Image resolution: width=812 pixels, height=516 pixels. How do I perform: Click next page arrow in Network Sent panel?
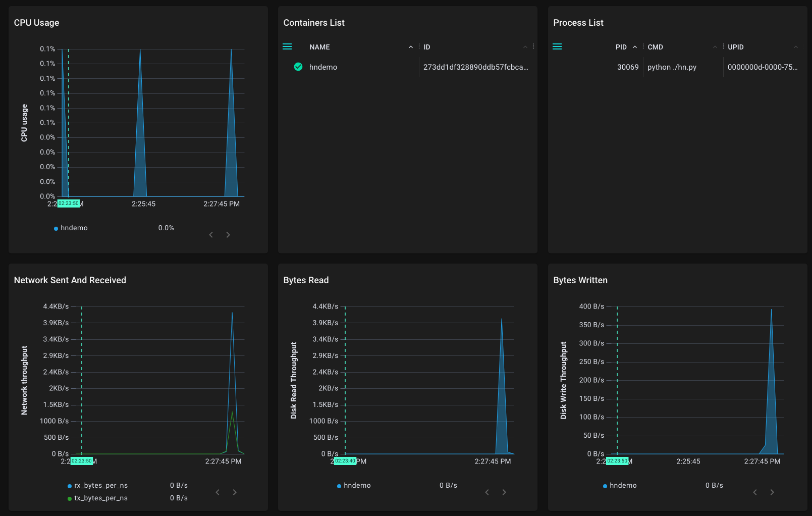tap(234, 492)
